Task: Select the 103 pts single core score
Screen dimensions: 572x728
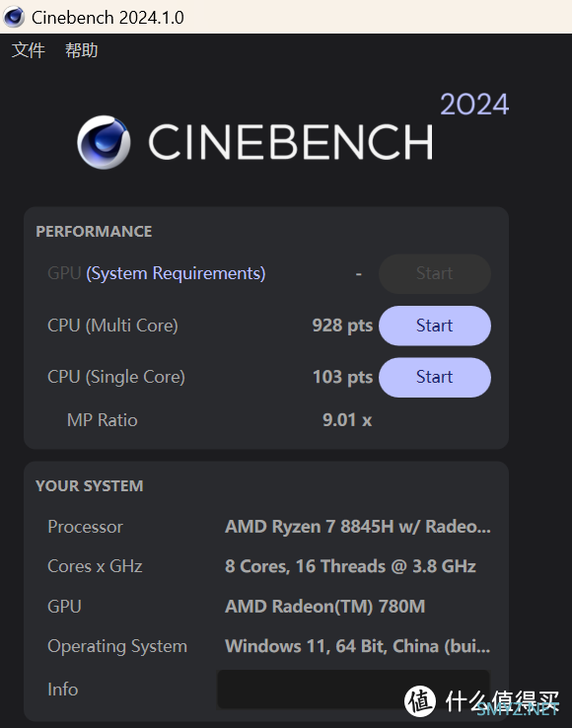Action: point(342,377)
